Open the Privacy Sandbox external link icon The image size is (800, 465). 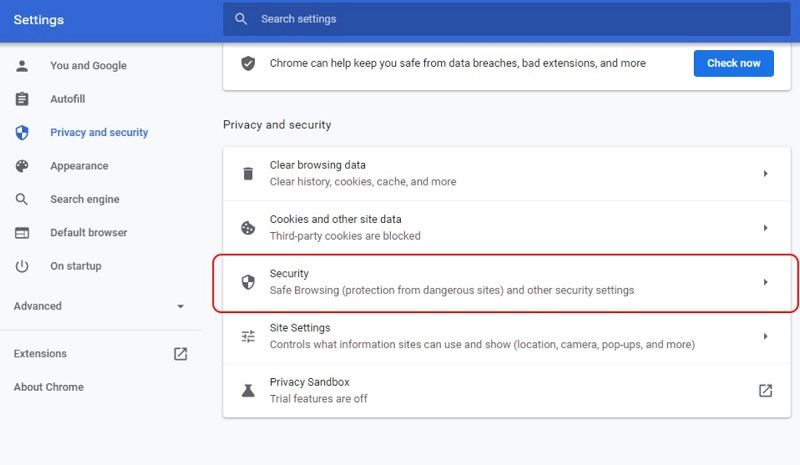[x=765, y=390]
